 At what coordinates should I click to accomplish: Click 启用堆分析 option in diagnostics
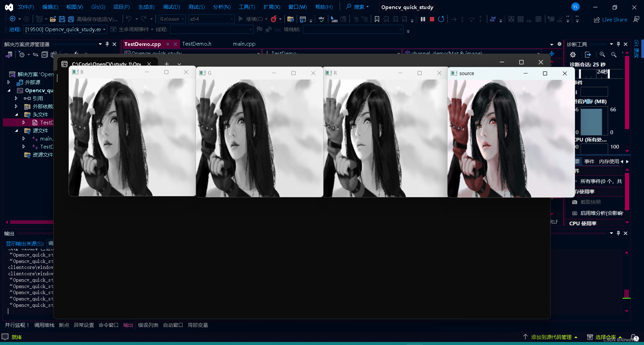click(598, 213)
